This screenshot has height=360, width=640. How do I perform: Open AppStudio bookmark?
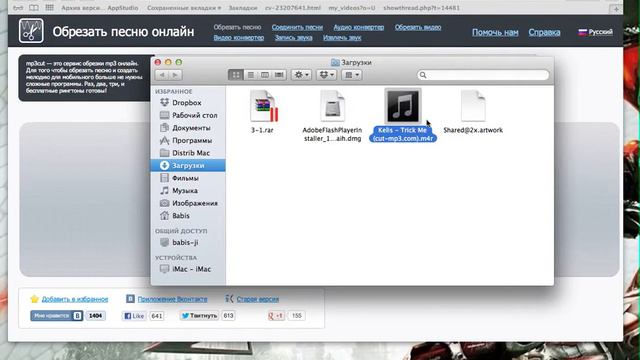123,8
